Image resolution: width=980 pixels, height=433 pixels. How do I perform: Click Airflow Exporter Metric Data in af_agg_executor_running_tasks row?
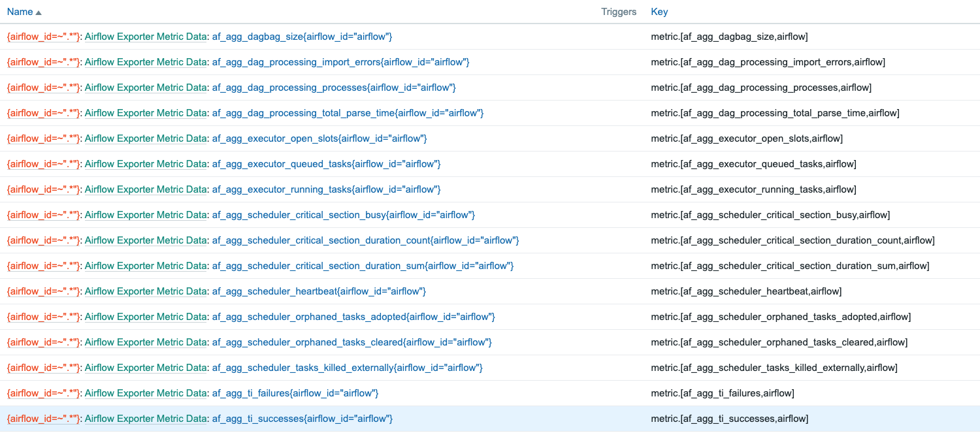tap(146, 189)
